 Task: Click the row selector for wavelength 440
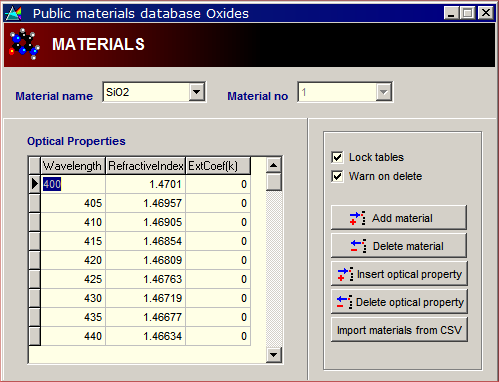tap(34, 336)
